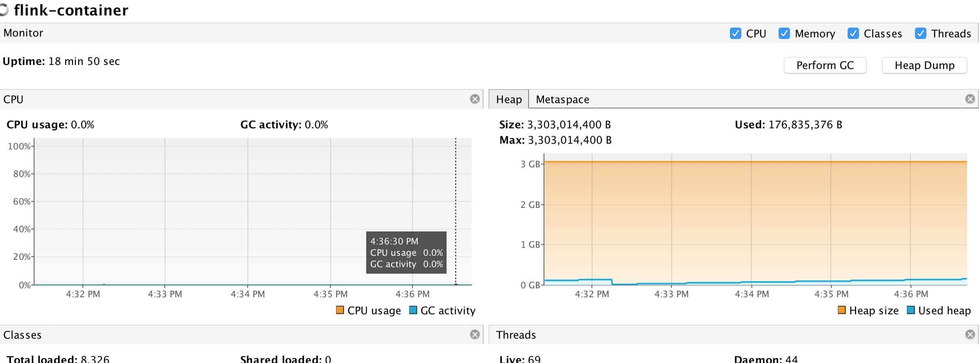Viewport: 980px width, 363px height.
Task: Click the Heap Dump button
Action: [924, 65]
